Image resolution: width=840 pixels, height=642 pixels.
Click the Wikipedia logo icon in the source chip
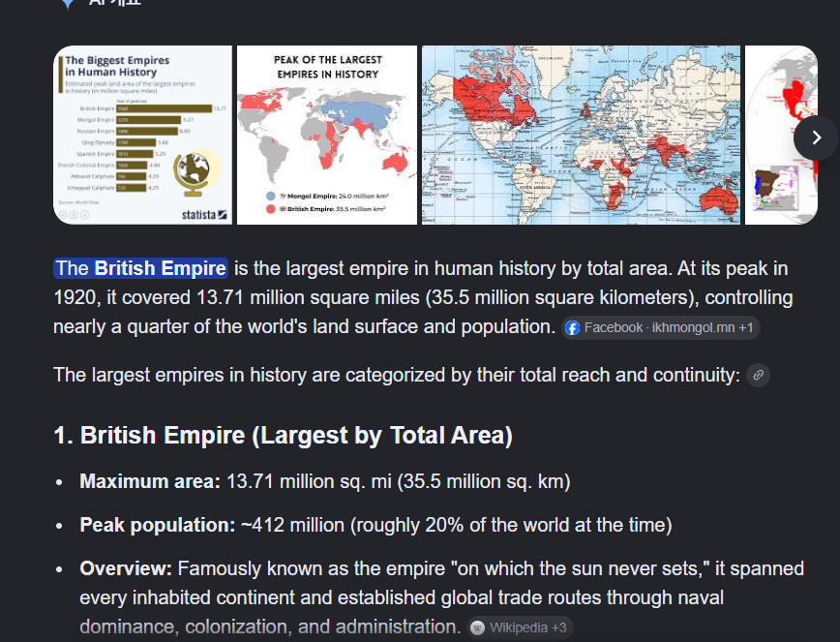477,628
